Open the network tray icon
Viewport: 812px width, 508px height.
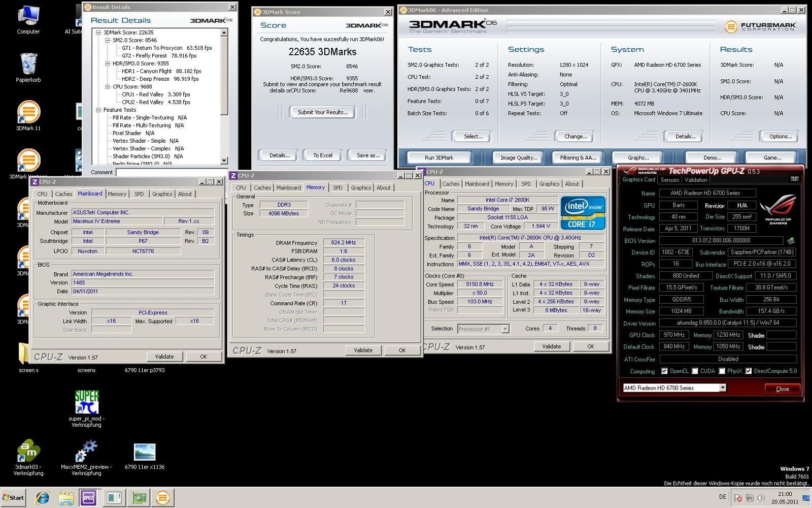[750, 498]
